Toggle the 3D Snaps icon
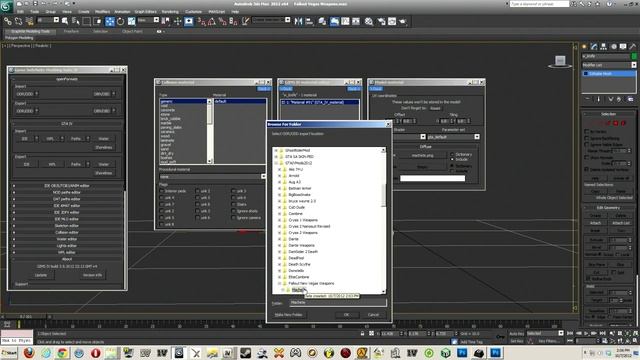The width and height of the screenshot is (640, 360). tap(202, 22)
